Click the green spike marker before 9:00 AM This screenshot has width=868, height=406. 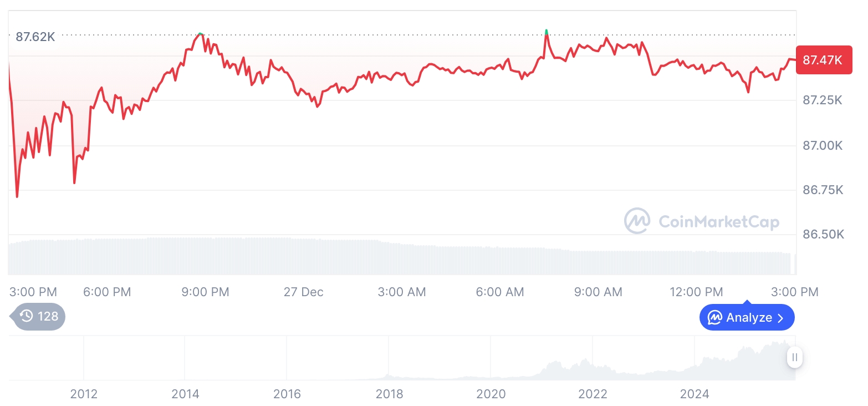pos(547,31)
